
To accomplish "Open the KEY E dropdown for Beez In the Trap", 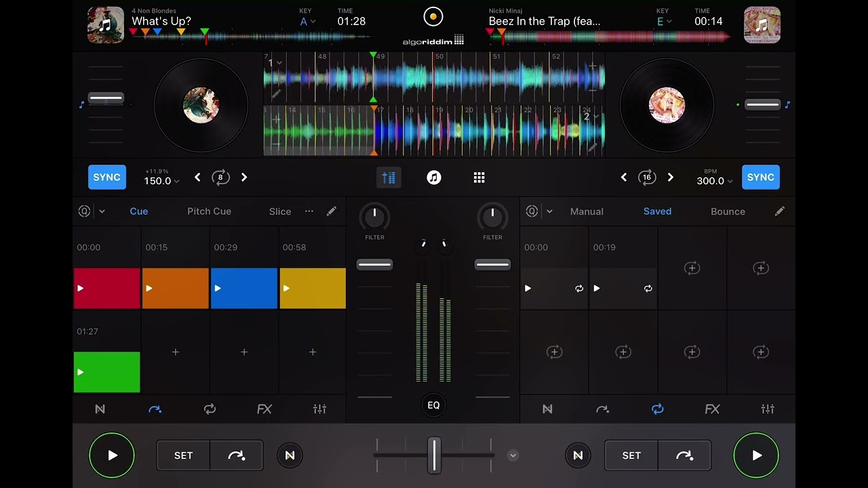I will click(x=664, y=22).
